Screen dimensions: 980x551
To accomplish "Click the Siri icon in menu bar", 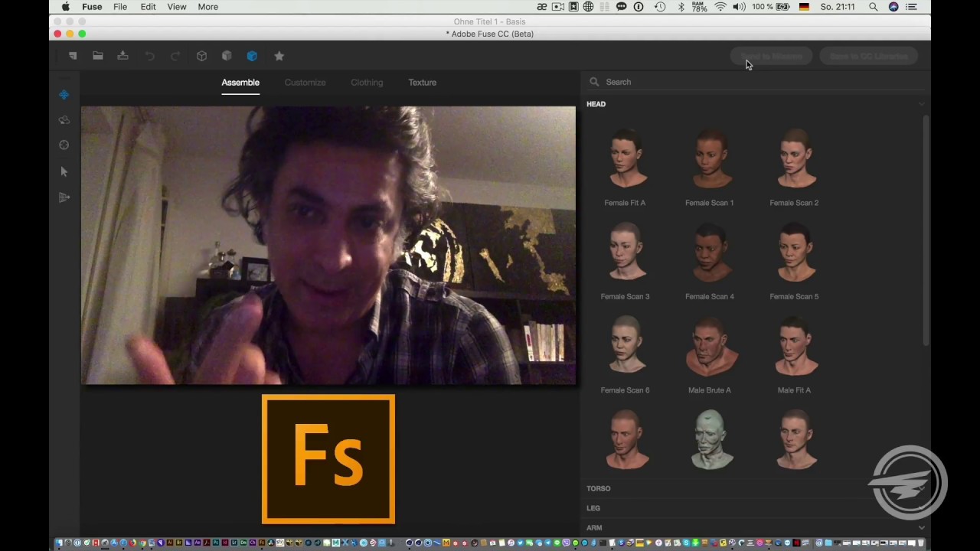I will tap(893, 7).
